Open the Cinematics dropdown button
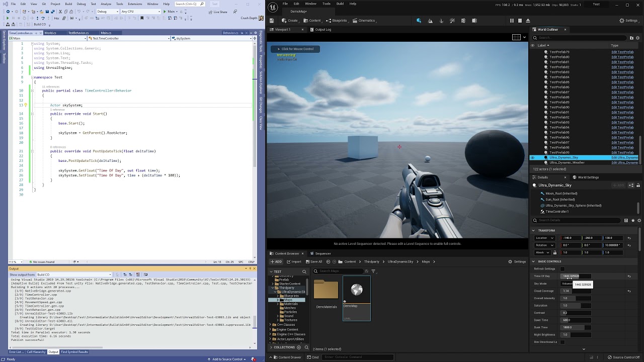The width and height of the screenshot is (644, 362). (x=364, y=21)
